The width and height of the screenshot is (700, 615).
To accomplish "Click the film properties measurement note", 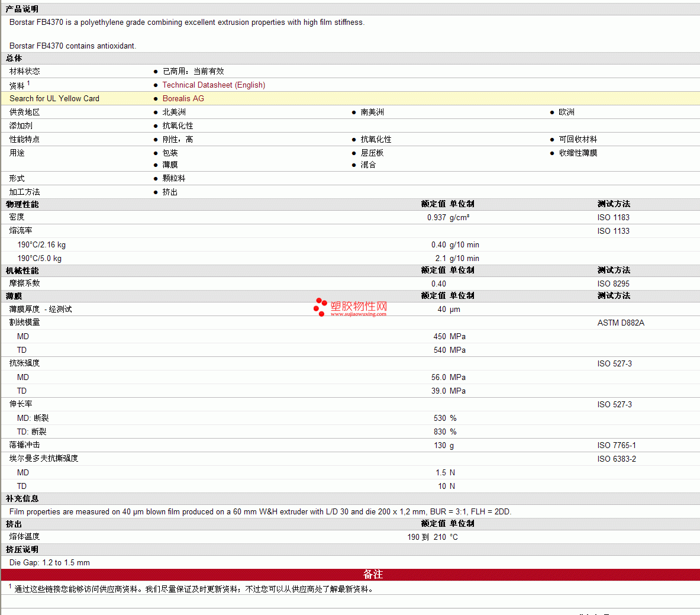I will click(x=260, y=512).
